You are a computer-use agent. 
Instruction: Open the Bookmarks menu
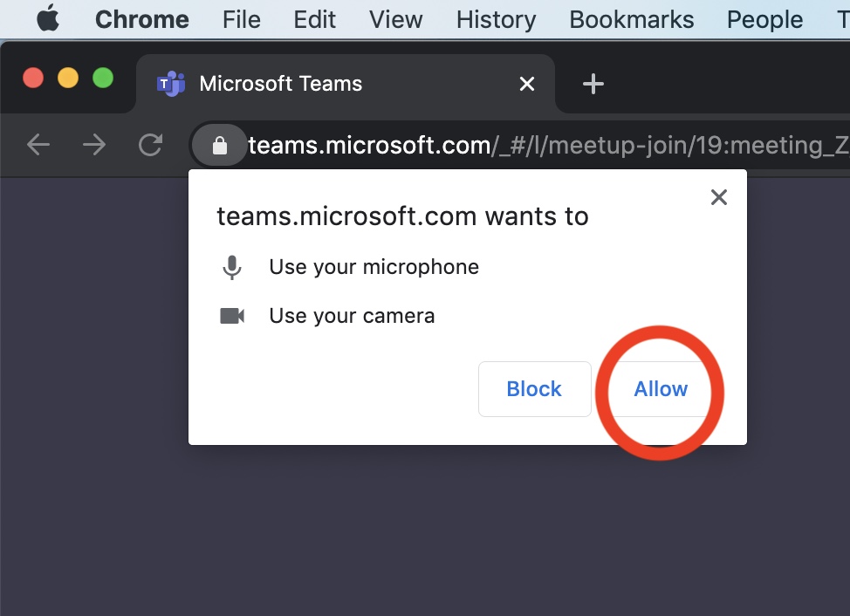click(632, 19)
